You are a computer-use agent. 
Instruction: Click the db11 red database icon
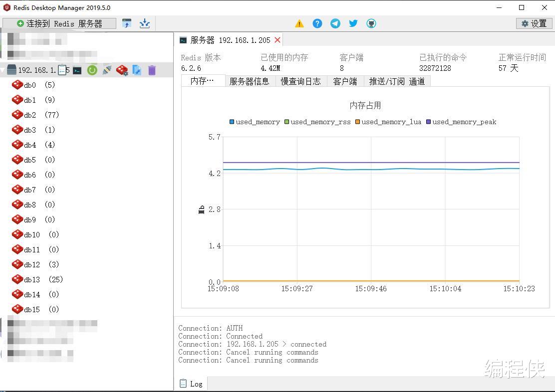[17, 249]
